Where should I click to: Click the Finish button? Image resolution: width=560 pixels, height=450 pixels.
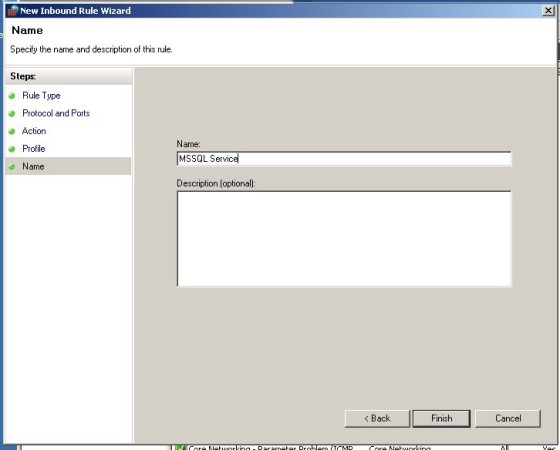(441, 418)
